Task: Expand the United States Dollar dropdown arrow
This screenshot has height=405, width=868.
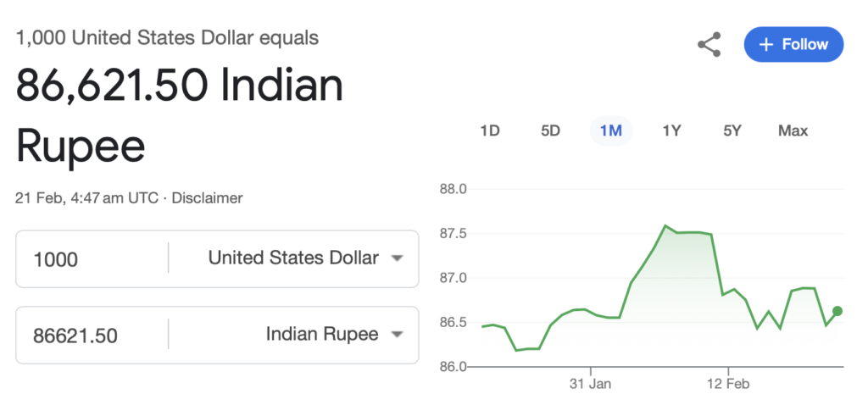Action: [x=396, y=259]
